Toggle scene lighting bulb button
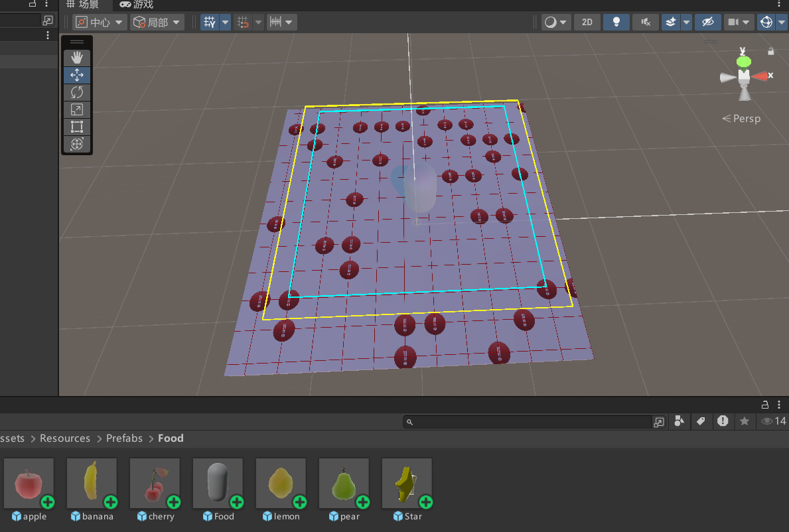 pos(616,22)
